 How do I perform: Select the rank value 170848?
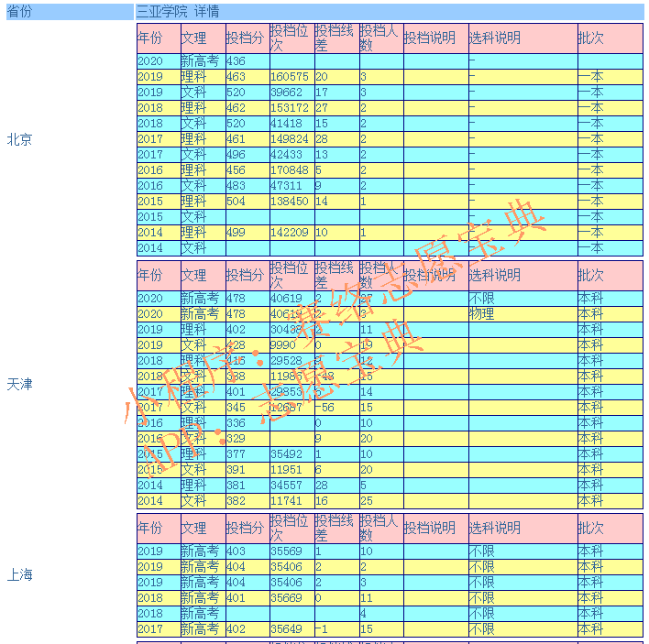tap(290, 170)
